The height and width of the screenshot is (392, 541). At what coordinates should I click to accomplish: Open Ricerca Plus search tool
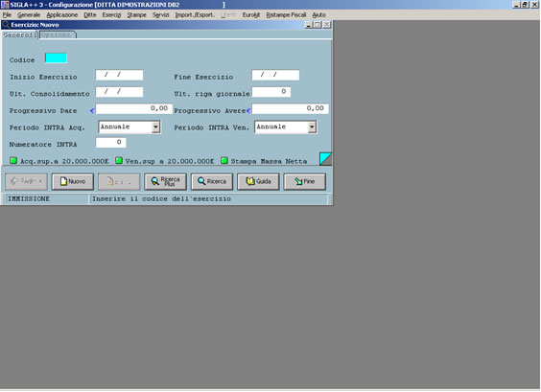(x=165, y=181)
